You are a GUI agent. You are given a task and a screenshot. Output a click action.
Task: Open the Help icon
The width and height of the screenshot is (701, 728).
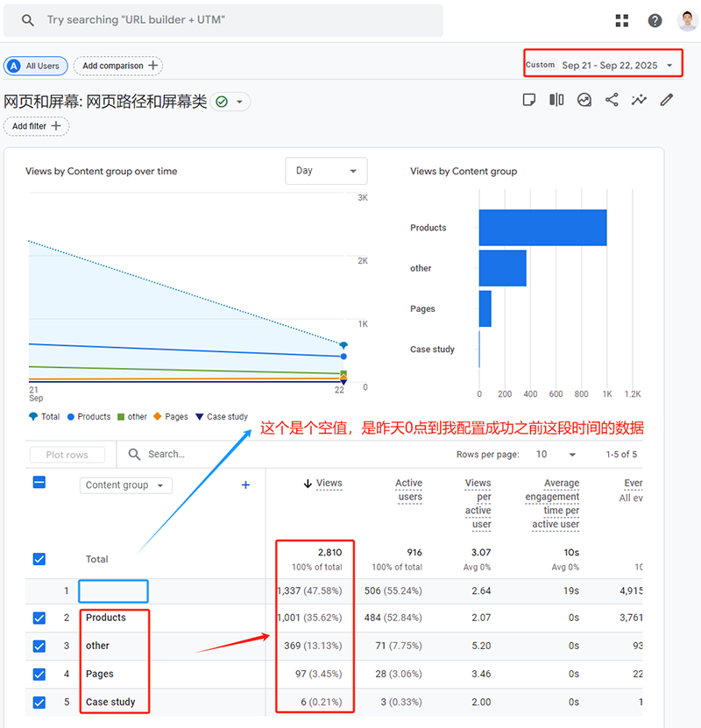[655, 21]
